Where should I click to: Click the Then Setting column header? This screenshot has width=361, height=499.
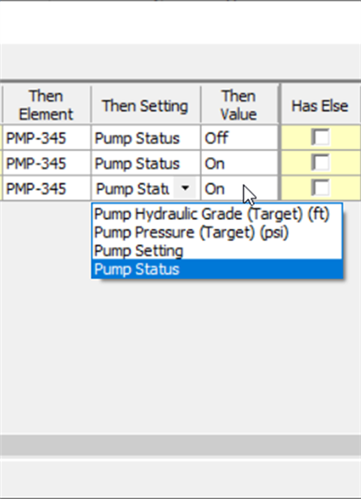click(146, 105)
